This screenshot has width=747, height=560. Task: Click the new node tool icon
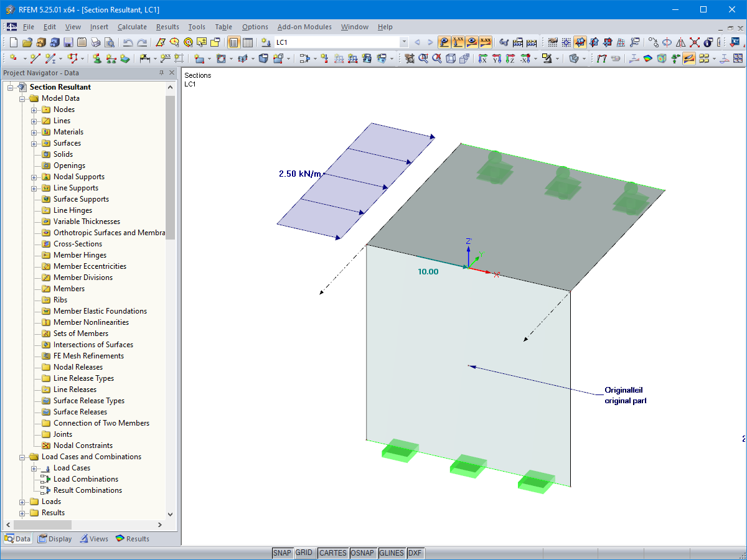click(x=13, y=58)
